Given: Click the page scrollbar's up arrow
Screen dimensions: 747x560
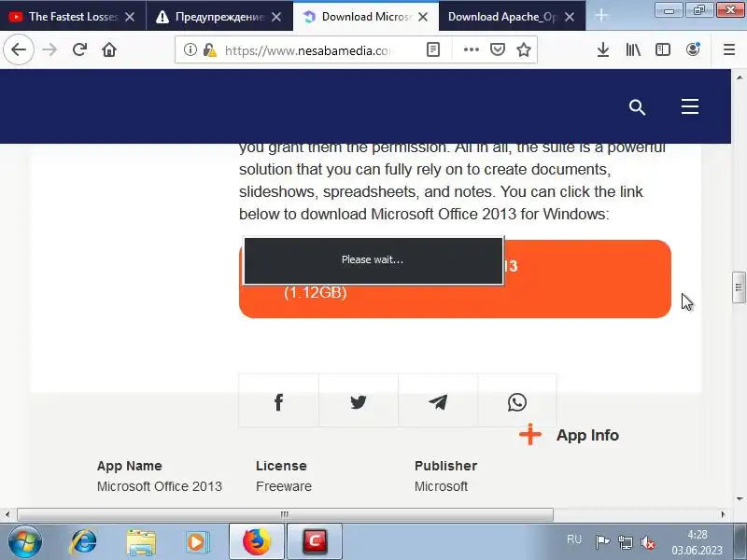Looking at the screenshot, I should [x=740, y=77].
